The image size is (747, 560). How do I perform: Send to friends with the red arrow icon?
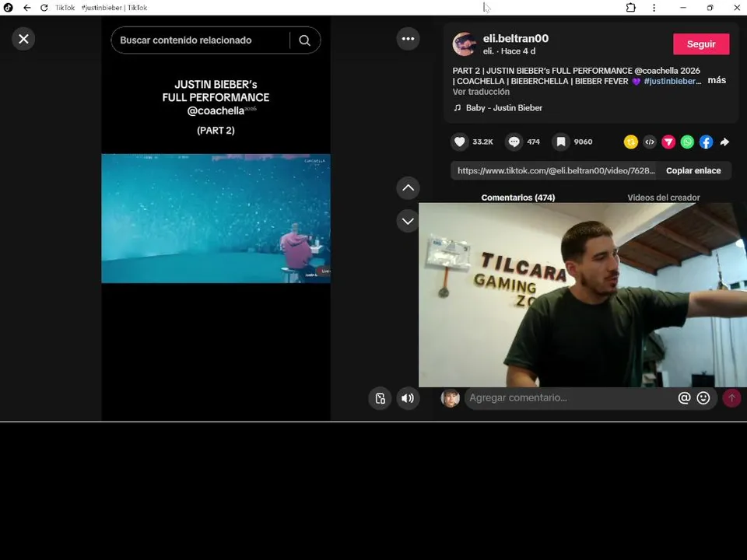click(x=668, y=142)
